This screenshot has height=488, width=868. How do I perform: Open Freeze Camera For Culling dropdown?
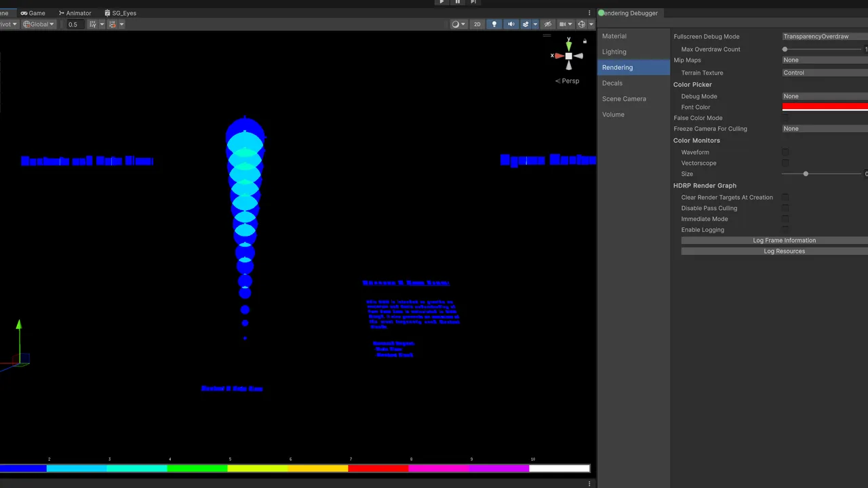(x=825, y=129)
